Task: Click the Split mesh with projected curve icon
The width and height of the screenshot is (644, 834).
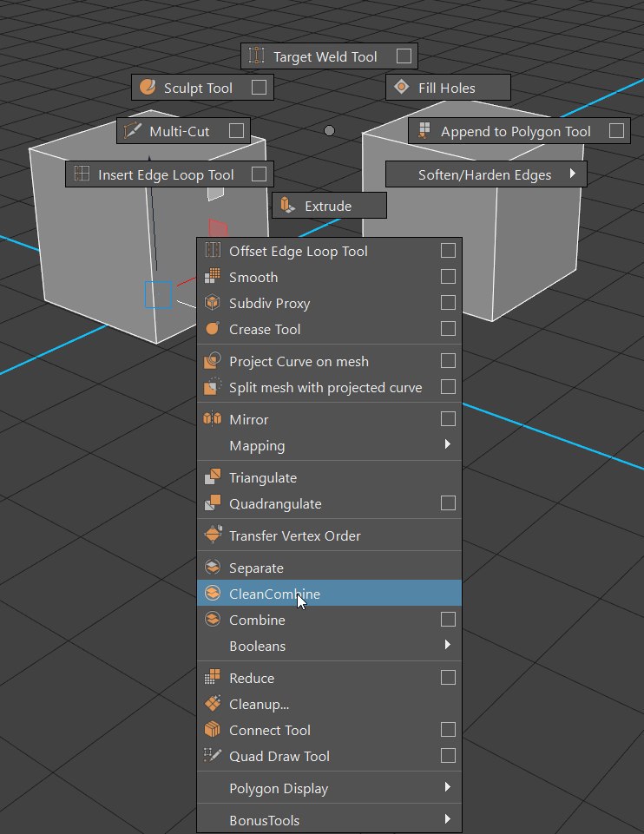Action: pyautogui.click(x=213, y=387)
